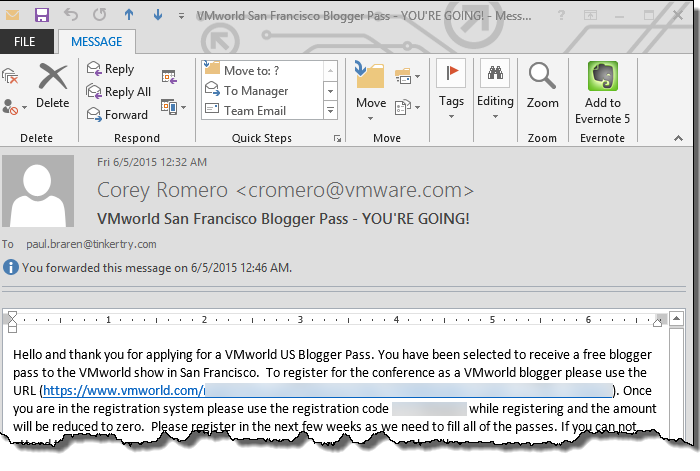Click Reply

[110, 69]
